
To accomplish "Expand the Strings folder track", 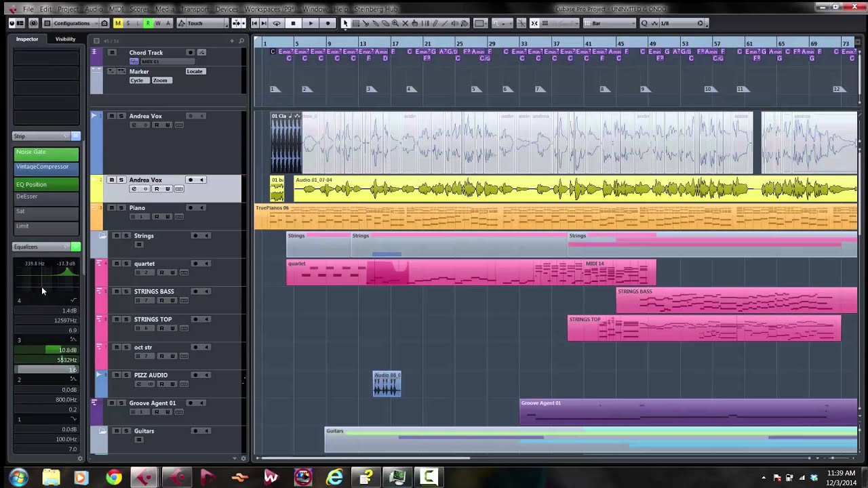I will point(102,236).
